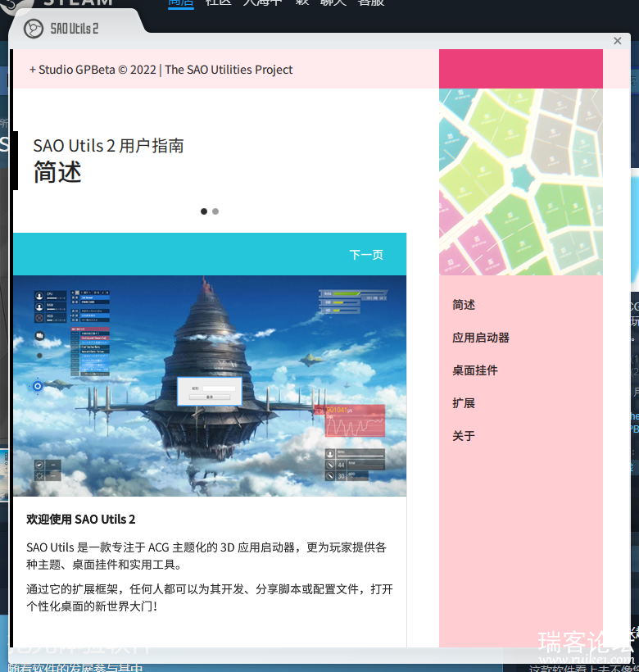Click the Studio GPBeta © 2022 copyright text
The height and width of the screenshot is (672, 639).
point(161,70)
